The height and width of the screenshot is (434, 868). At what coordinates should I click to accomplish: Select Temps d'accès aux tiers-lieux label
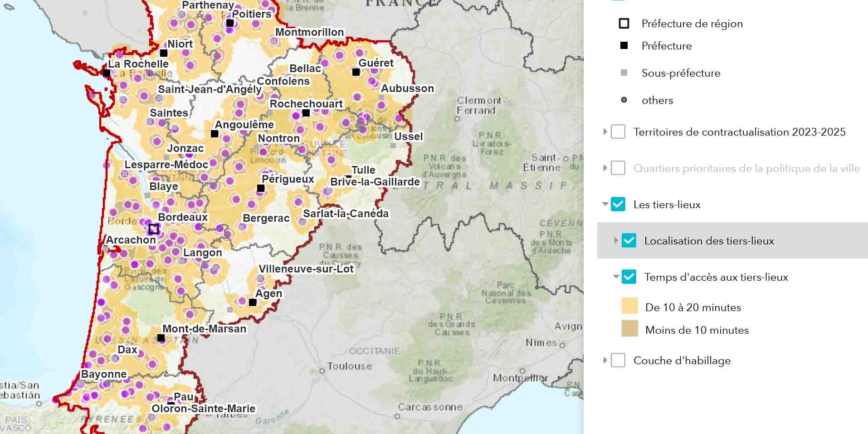[716, 277]
